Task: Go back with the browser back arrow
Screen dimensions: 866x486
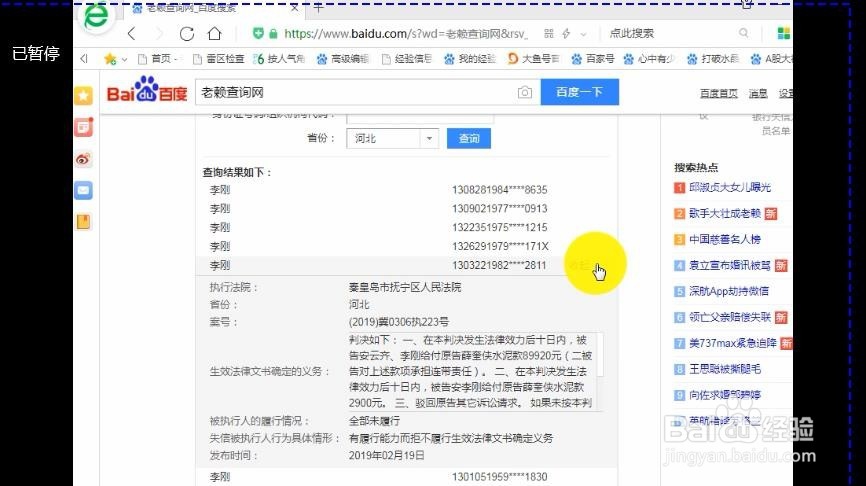Action: (x=131, y=34)
